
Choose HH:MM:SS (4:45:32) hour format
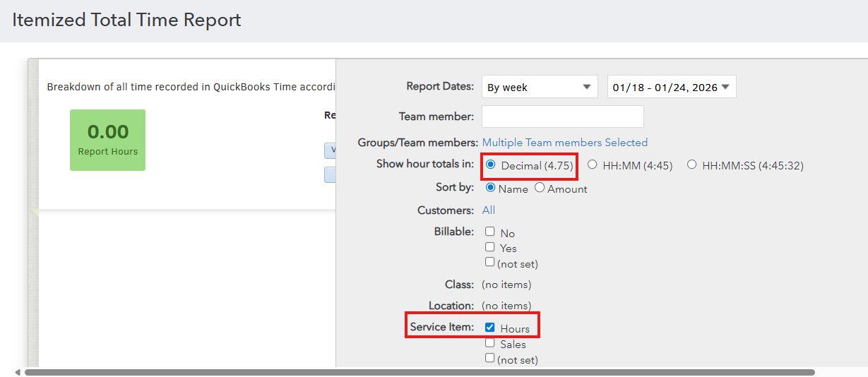click(692, 165)
